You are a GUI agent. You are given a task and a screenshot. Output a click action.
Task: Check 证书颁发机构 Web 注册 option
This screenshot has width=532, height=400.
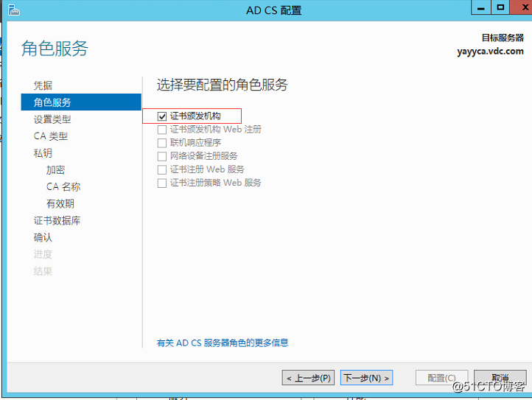(162, 130)
